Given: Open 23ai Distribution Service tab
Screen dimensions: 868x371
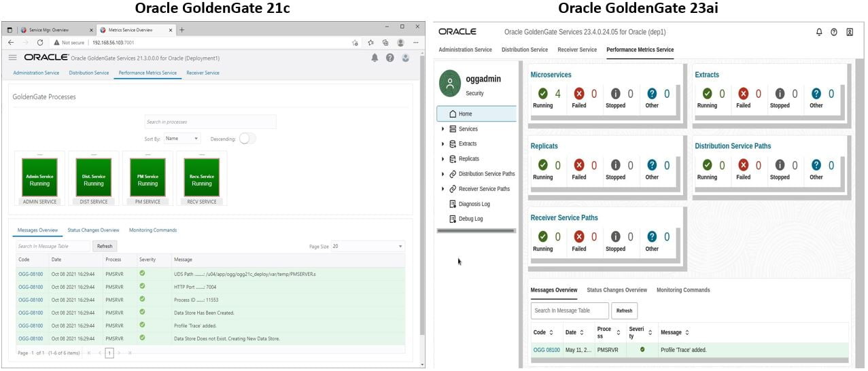Looking at the screenshot, I should coord(525,50).
